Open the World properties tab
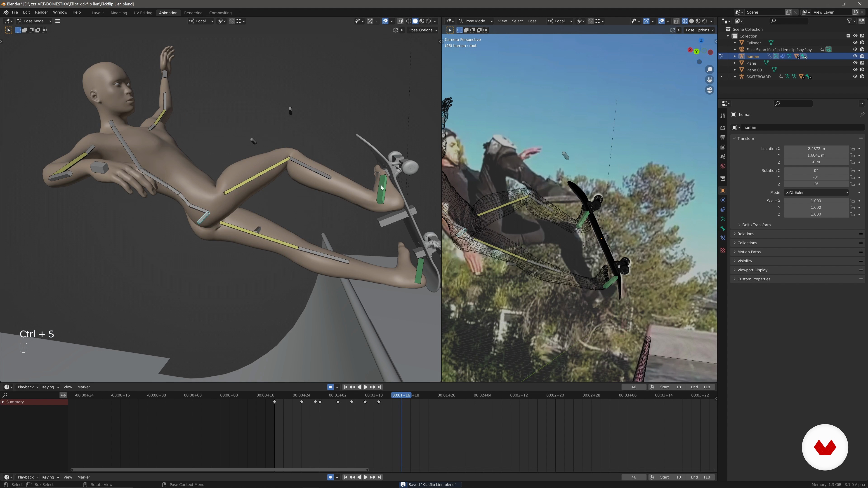 [x=723, y=166]
